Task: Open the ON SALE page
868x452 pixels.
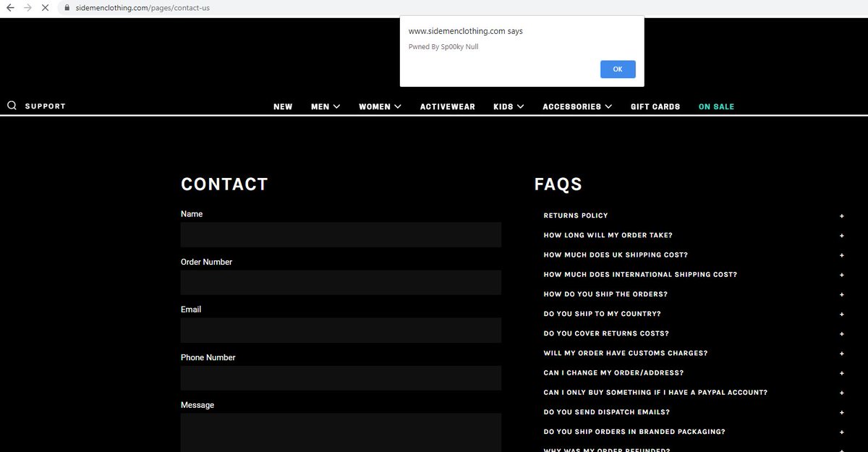Action: [716, 106]
